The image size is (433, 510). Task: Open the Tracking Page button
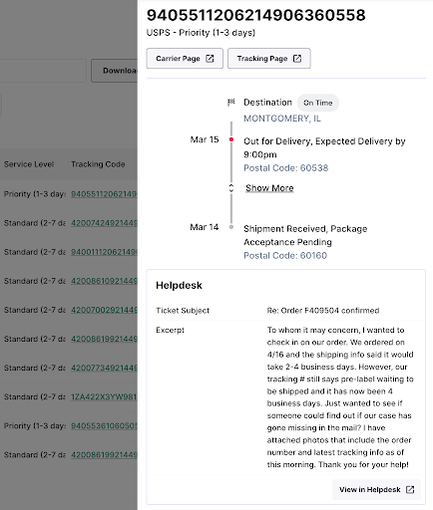(x=269, y=59)
